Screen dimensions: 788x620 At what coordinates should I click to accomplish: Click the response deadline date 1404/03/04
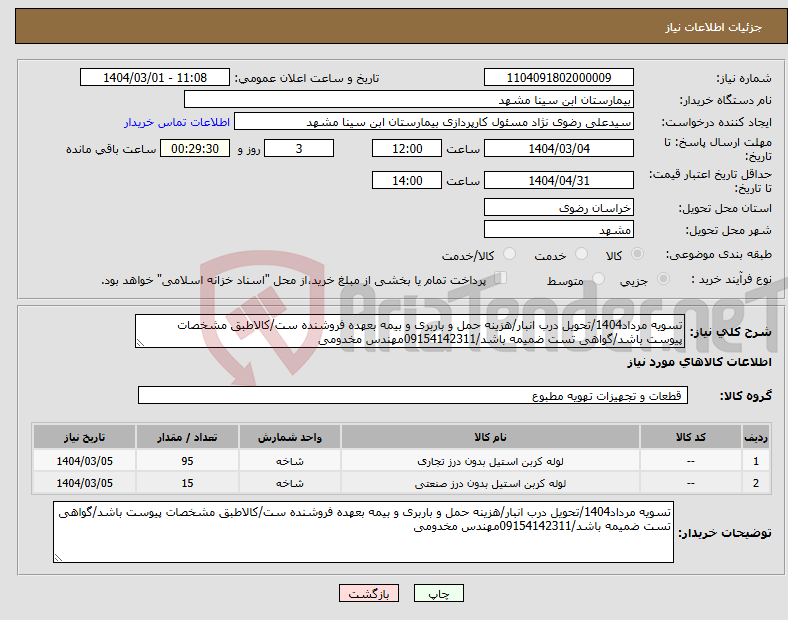point(558,148)
